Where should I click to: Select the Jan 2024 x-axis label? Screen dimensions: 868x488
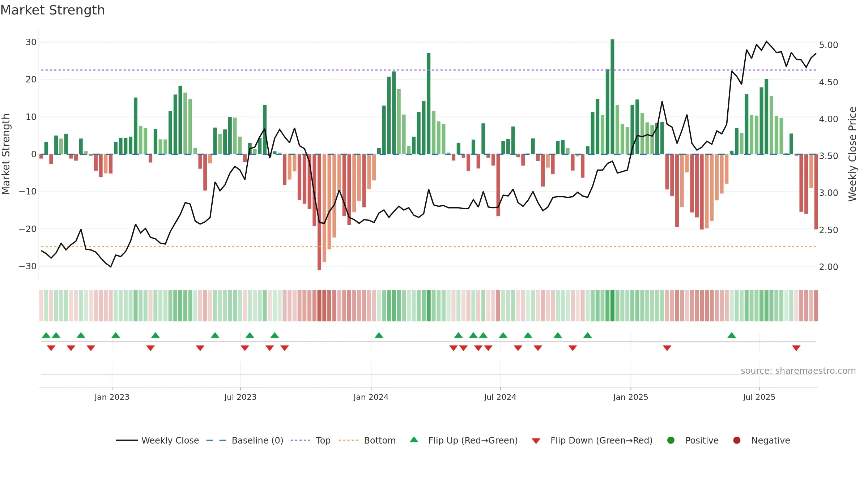tap(371, 397)
